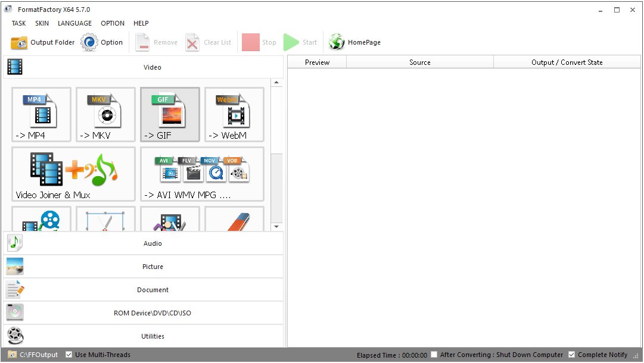Image resolution: width=644 pixels, height=363 pixels.
Task: Enable After Converting Shut Down Computer checkbox
Action: point(434,355)
